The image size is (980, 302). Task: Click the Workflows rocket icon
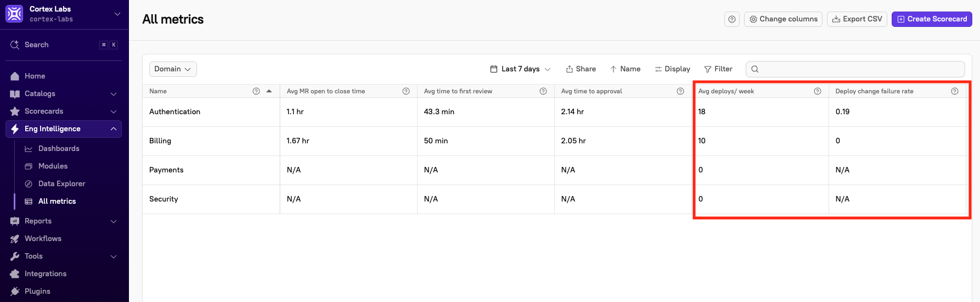15,239
